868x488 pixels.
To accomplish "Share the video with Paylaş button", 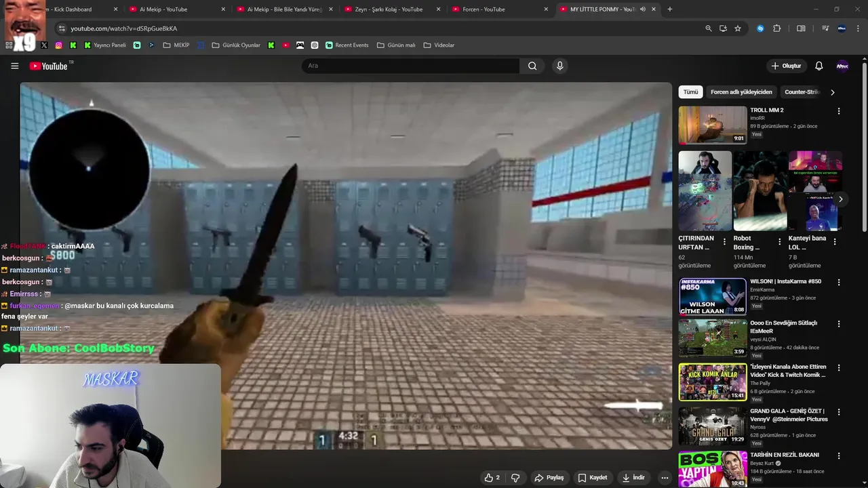I will [x=549, y=478].
